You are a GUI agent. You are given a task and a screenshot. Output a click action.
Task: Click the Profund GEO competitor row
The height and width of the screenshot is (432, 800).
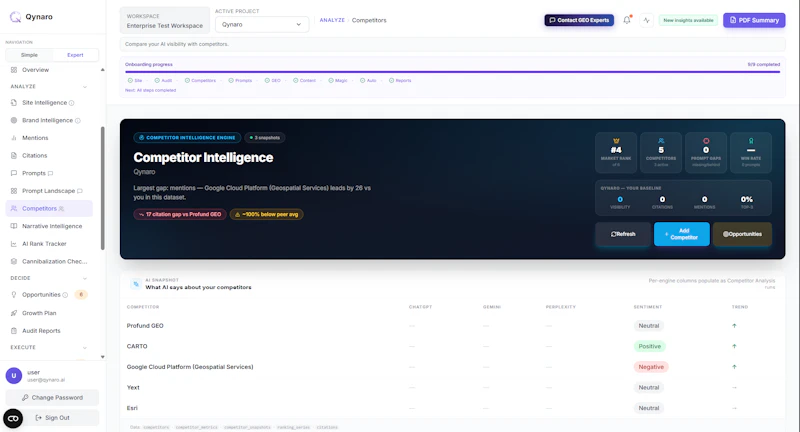click(x=453, y=326)
